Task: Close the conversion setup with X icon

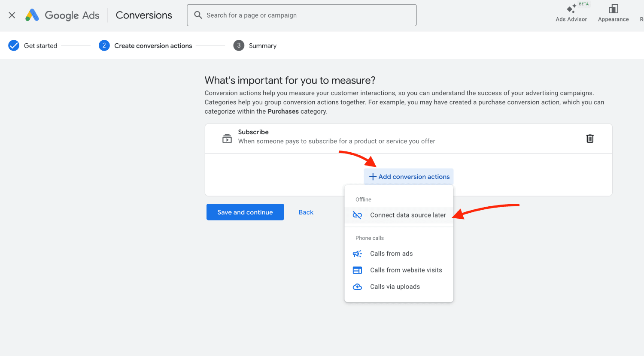Action: (x=12, y=15)
